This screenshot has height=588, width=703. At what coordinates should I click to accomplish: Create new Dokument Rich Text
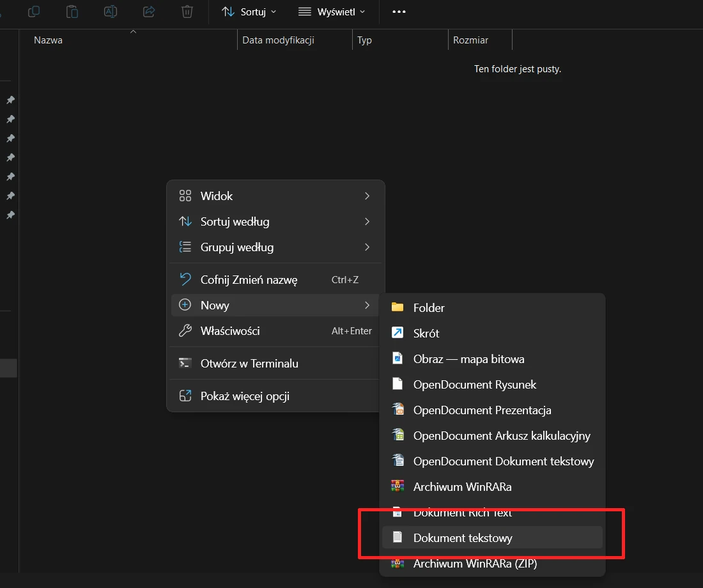(x=492, y=512)
